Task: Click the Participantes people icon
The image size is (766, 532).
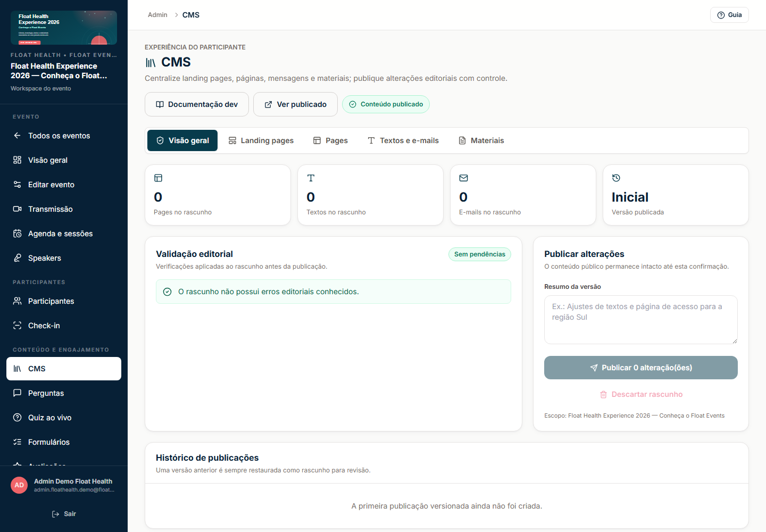Action: click(x=17, y=301)
